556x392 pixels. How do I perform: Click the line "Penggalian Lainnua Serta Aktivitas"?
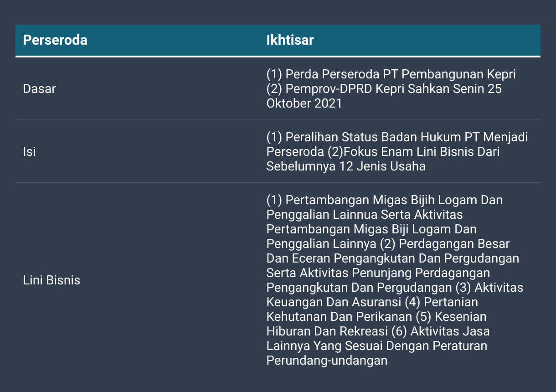point(364,214)
